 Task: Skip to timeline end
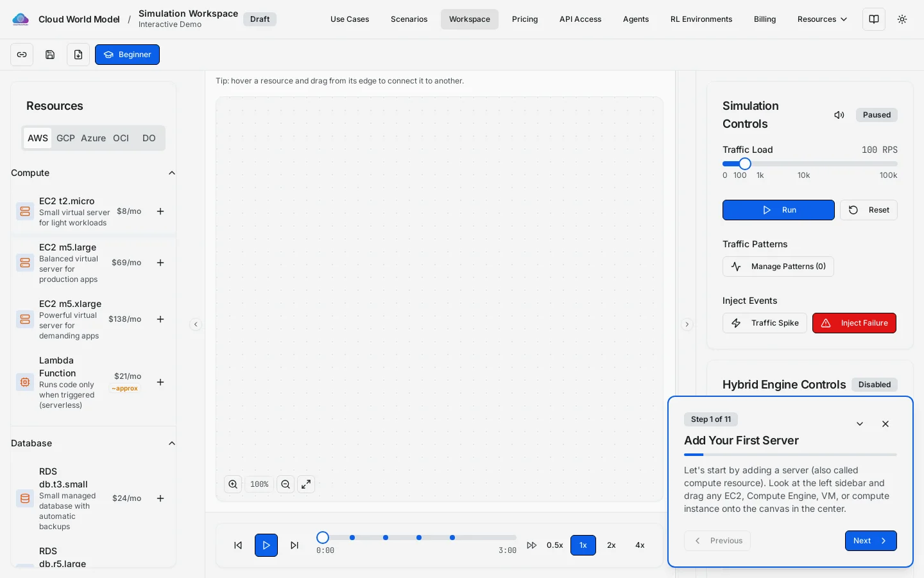click(x=295, y=545)
